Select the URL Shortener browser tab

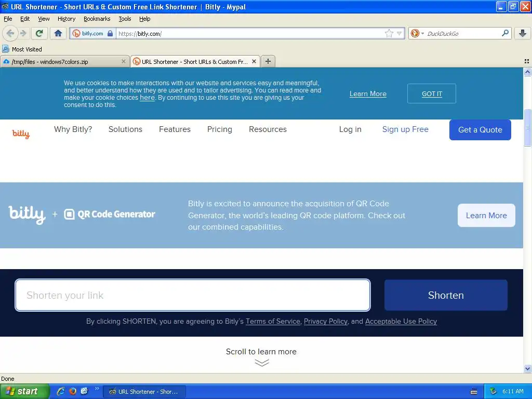(x=195, y=61)
